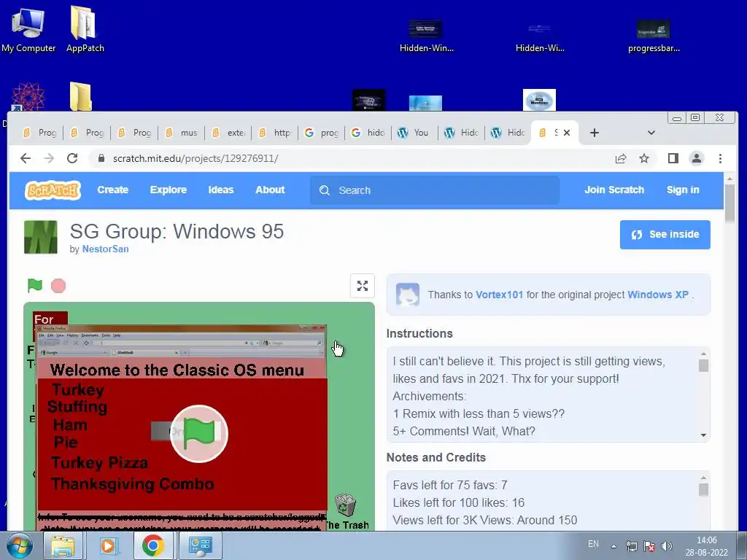Click the red stop button above the player
This screenshot has width=747, height=560.
pos(58,286)
